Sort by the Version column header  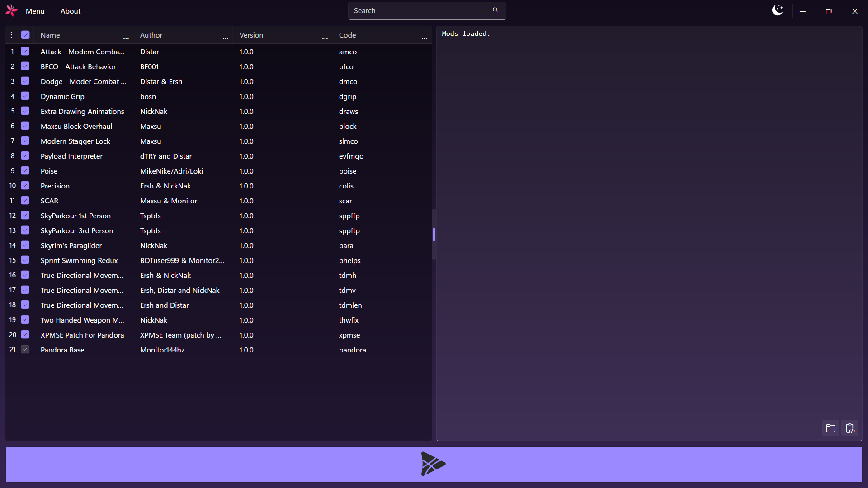pyautogui.click(x=251, y=35)
